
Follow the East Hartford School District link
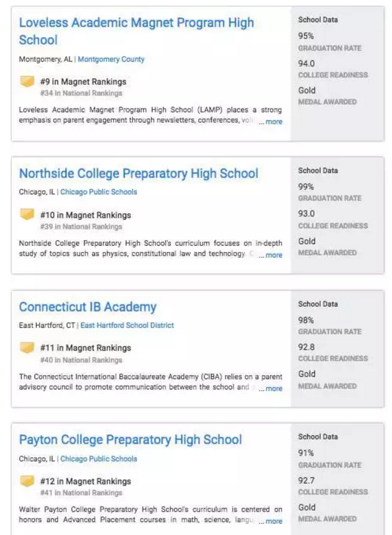point(127,325)
